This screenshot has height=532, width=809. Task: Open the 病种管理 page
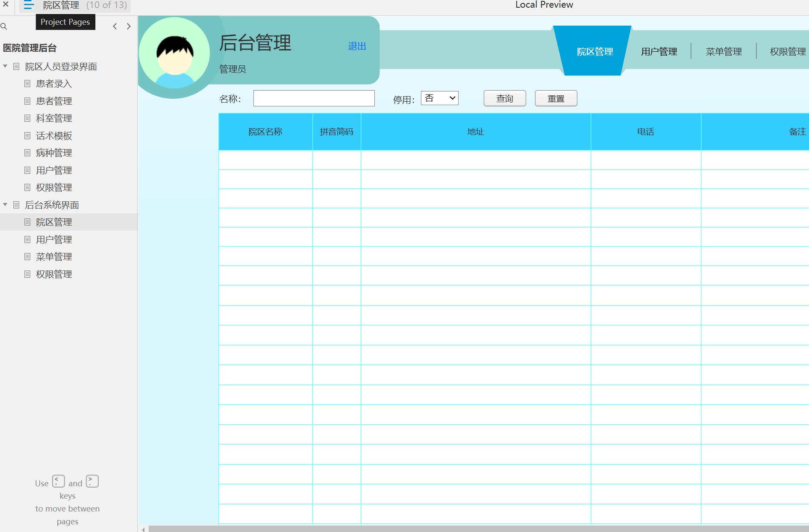click(x=54, y=153)
